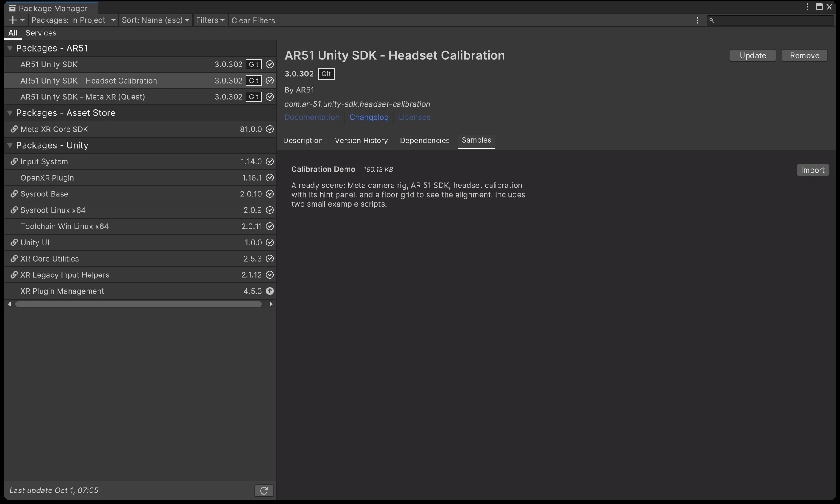The image size is (840, 504).
Task: Click the Update button
Action: point(753,55)
